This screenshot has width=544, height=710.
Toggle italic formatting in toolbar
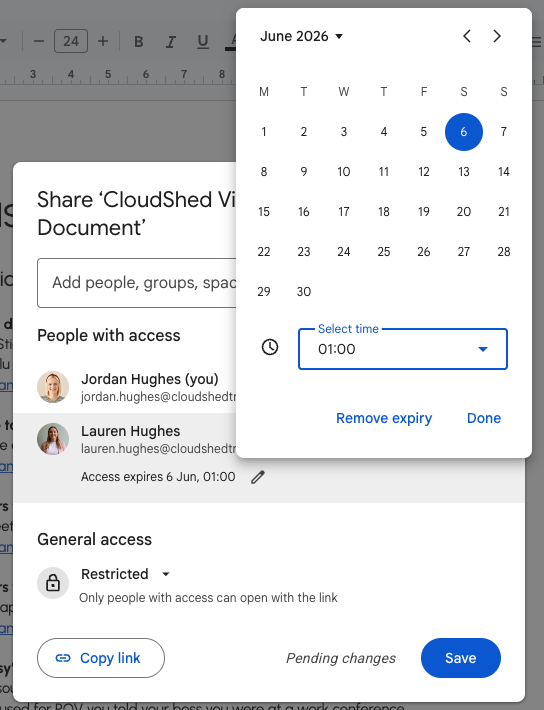(x=171, y=41)
